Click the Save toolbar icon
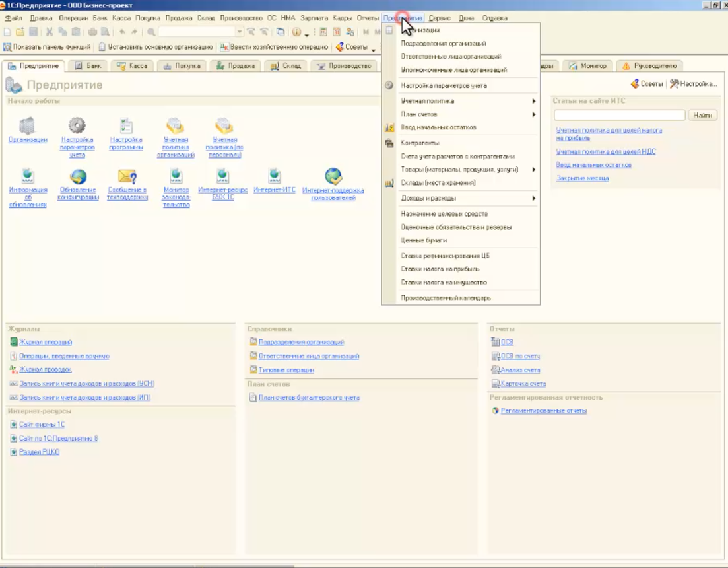 coord(33,32)
